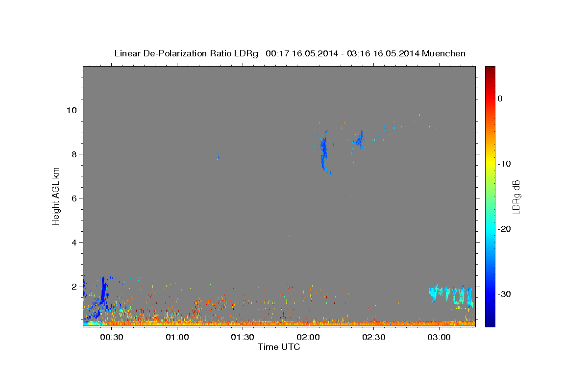Click the 'Height AGL km' y-axis label
Viewport: 588px width, 392px height.
point(56,196)
